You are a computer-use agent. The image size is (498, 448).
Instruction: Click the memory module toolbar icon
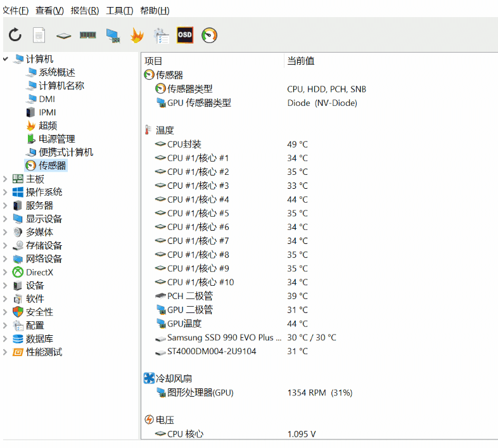[88, 35]
